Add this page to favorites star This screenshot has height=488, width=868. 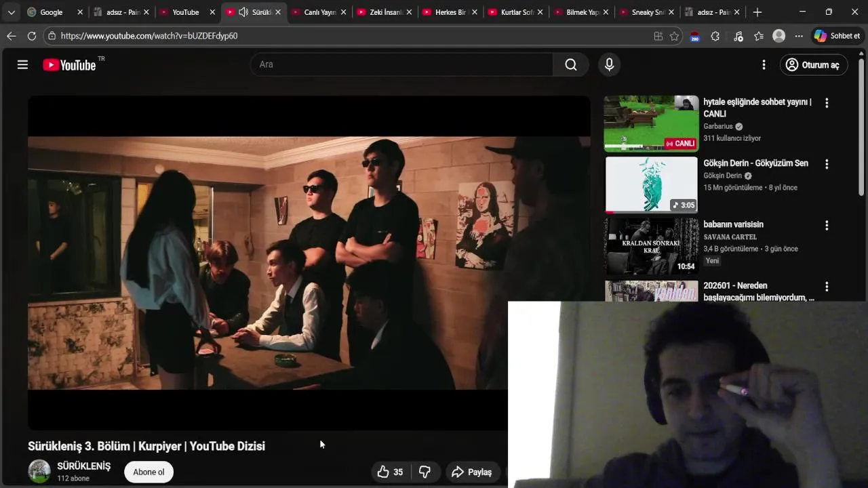click(x=674, y=36)
